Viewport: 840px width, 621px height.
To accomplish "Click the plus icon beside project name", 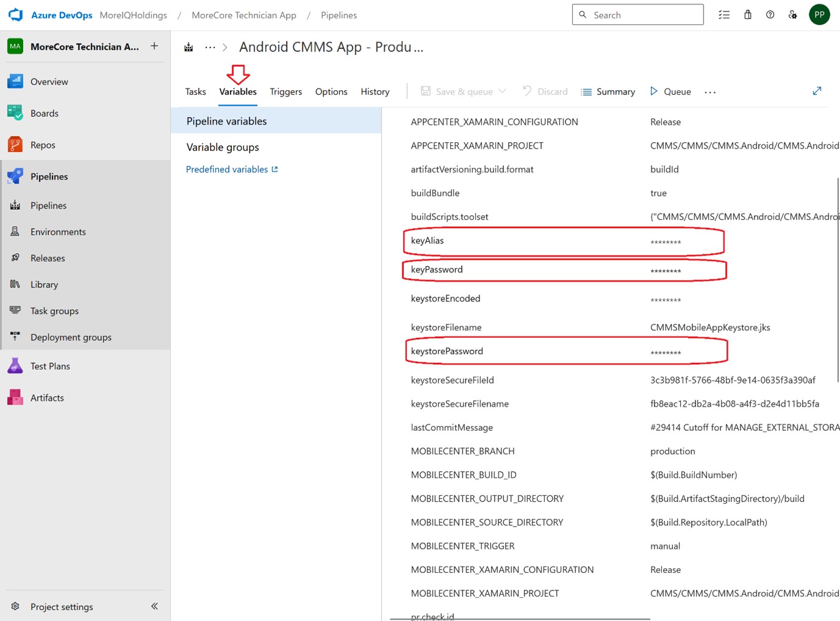I will tap(154, 46).
